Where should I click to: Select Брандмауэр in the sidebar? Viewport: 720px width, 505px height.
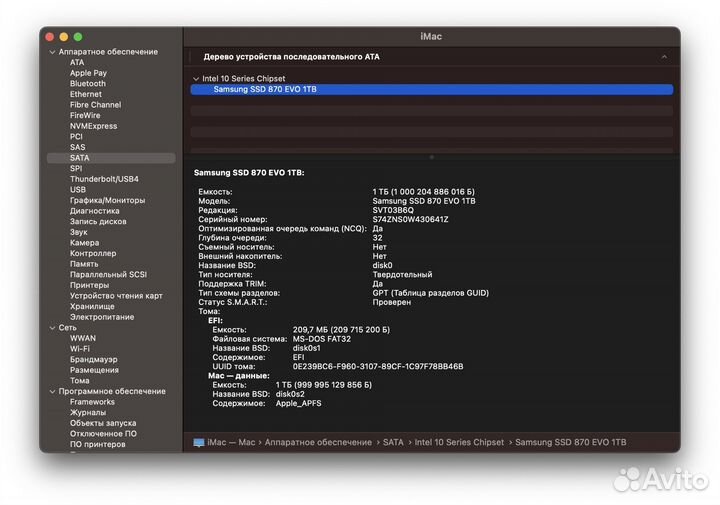[94, 359]
